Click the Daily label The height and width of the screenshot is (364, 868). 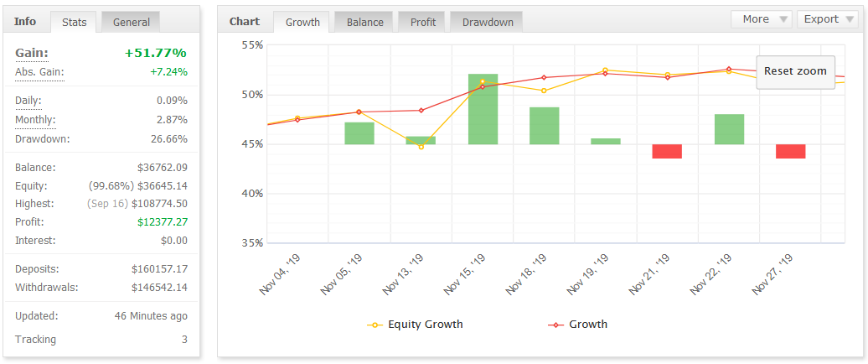(28, 101)
